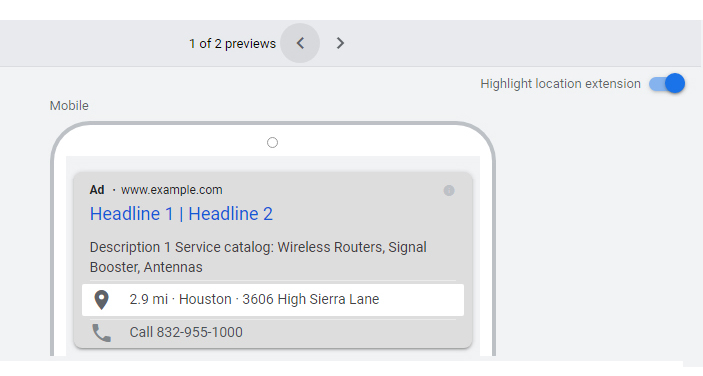Screen dimensions: 703x376
Task: Click the phone handset icon
Action: pyautogui.click(x=101, y=333)
